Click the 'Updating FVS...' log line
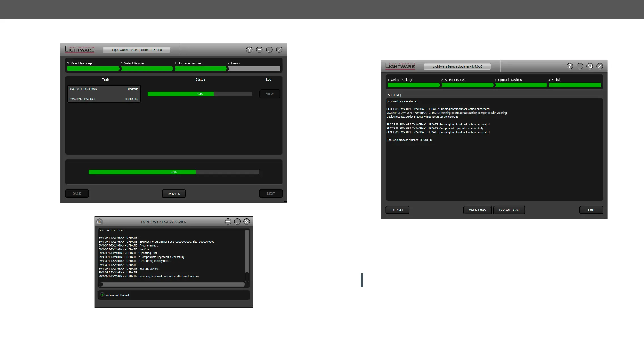The image size is (644, 362). pos(129,253)
